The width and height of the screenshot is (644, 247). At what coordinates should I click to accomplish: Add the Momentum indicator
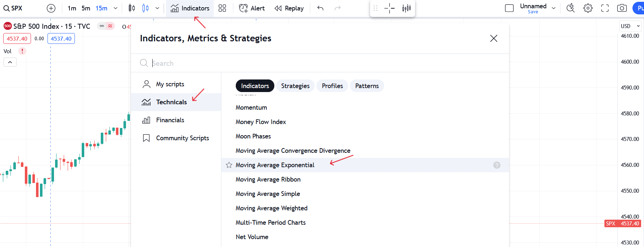click(365, 108)
